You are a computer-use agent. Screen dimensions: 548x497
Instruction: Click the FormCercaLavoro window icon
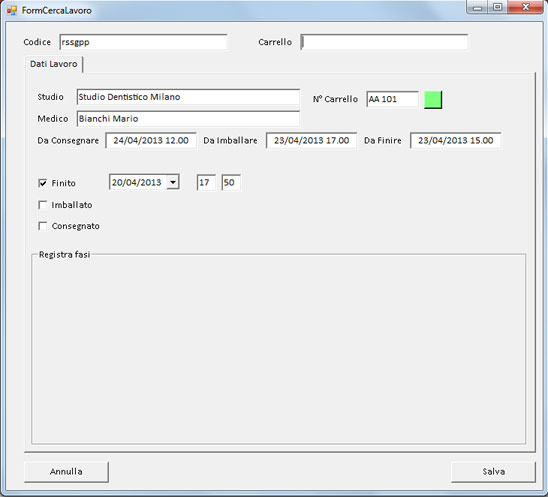[x=12, y=10]
